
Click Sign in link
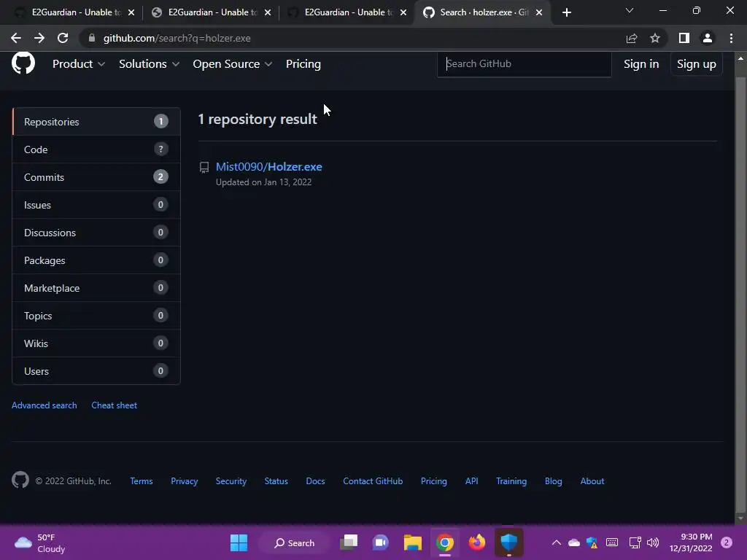tap(641, 64)
